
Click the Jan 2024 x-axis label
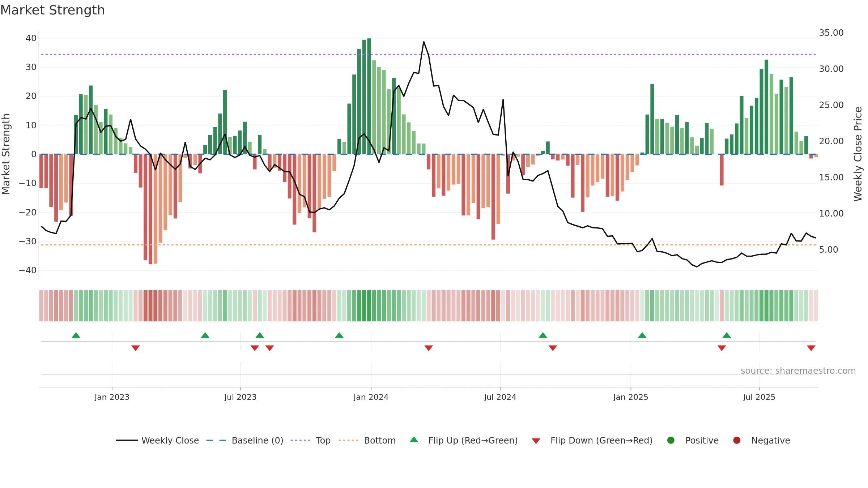(371, 397)
